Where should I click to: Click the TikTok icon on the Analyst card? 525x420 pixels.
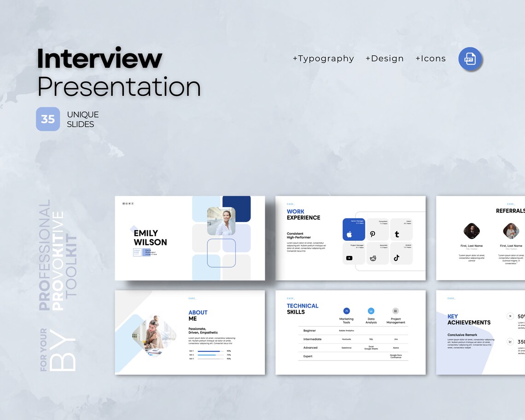click(397, 258)
